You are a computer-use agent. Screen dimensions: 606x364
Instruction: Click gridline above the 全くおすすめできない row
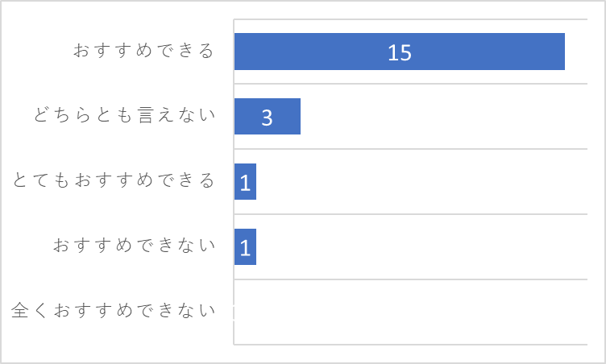(x=410, y=279)
